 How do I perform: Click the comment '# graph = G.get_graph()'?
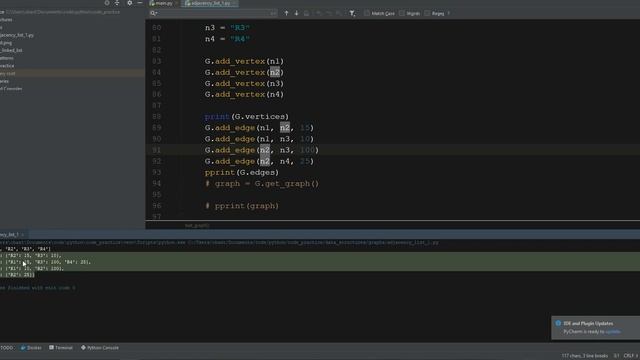click(262, 184)
